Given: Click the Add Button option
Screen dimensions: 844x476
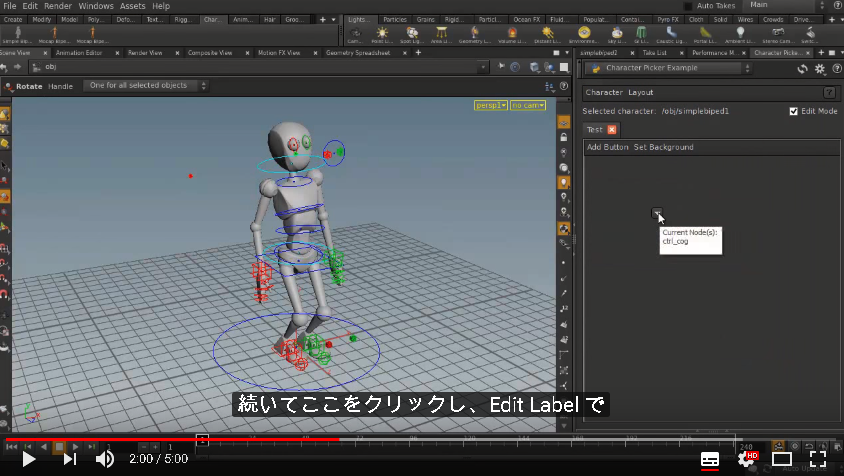Looking at the screenshot, I should (607, 147).
